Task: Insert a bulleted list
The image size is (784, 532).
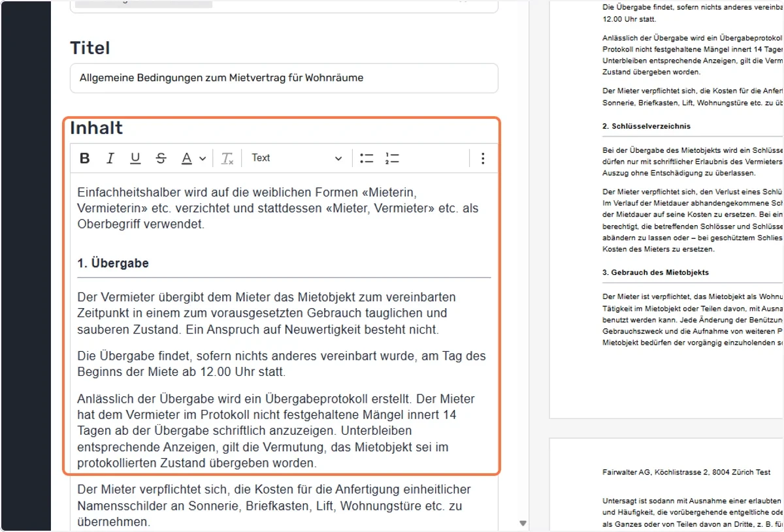Action: 367,158
